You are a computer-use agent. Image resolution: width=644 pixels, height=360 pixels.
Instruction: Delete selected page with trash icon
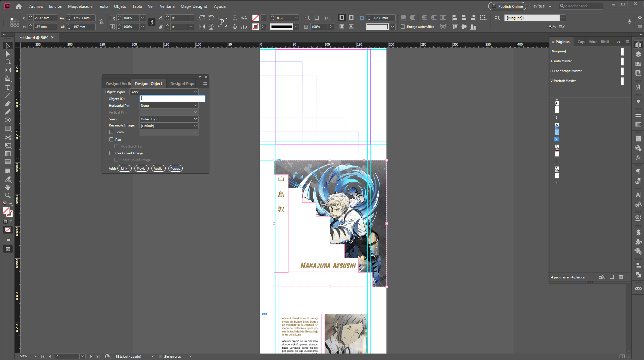(x=621, y=277)
